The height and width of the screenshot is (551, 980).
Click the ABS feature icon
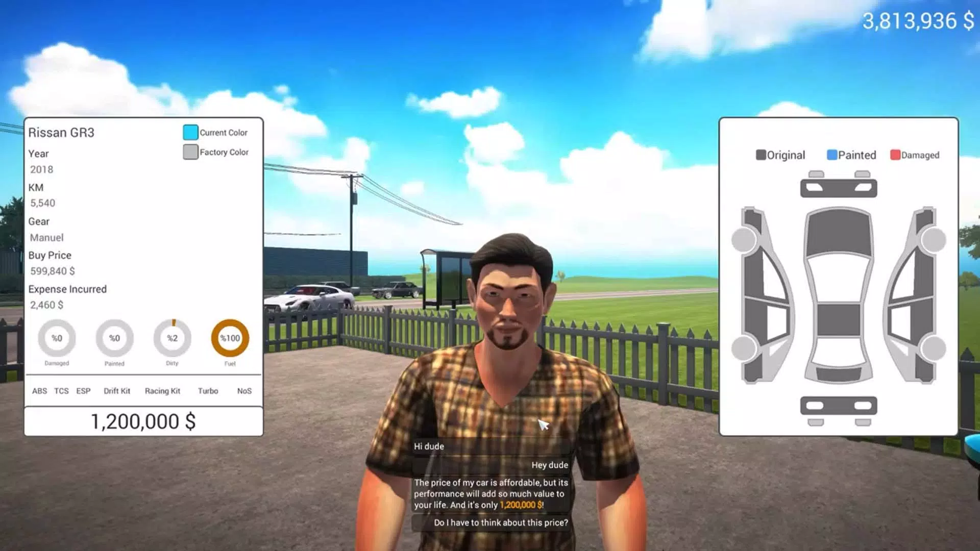[x=39, y=390]
